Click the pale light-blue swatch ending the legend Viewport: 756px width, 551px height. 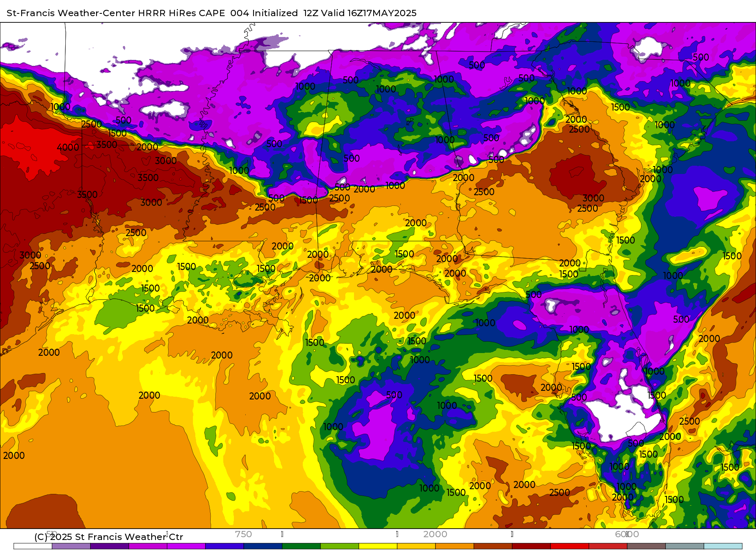723,546
